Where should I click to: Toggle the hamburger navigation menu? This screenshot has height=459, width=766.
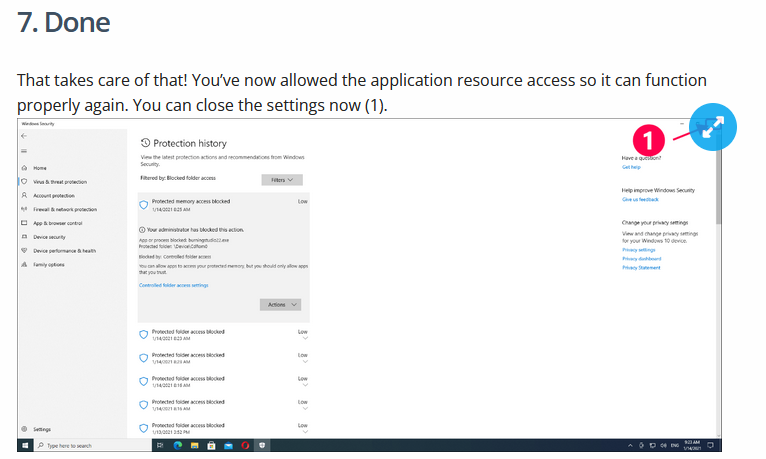point(23,151)
